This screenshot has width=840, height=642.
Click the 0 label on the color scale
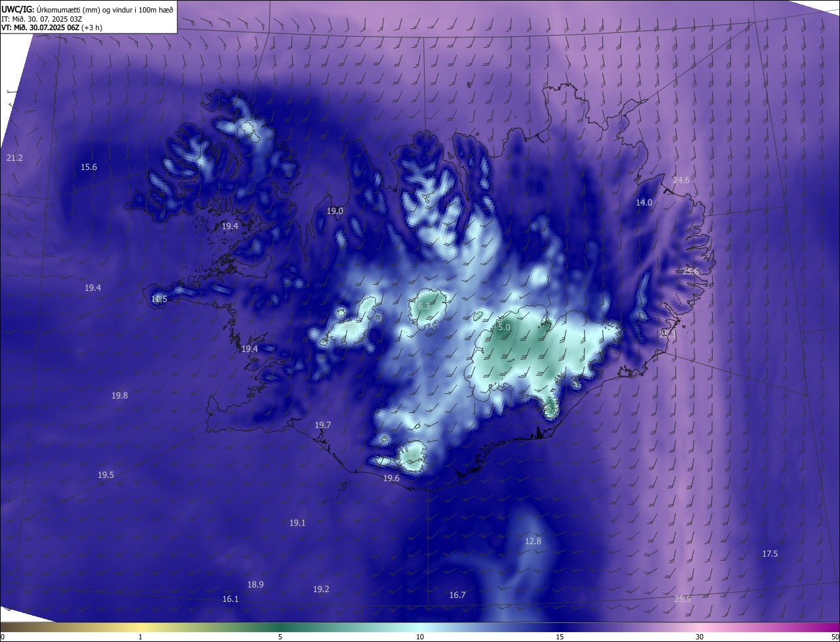[x=3, y=637]
